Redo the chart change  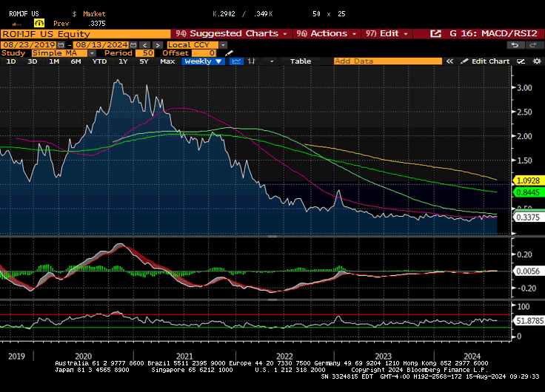coord(533,45)
